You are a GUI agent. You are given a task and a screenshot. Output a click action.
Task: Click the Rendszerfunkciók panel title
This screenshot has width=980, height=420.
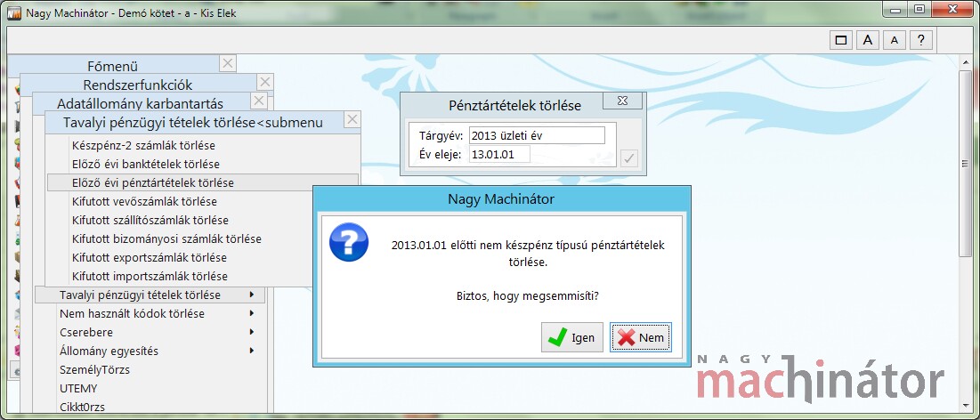[x=137, y=85]
